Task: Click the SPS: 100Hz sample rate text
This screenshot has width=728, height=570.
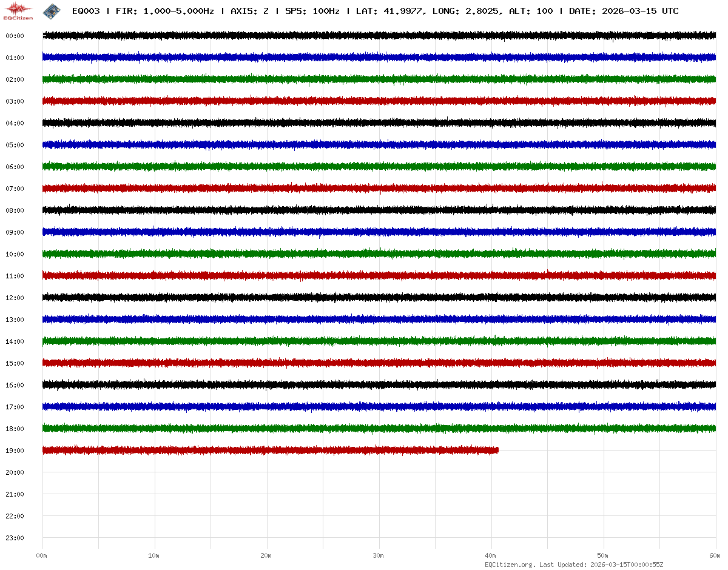Action: (x=312, y=12)
